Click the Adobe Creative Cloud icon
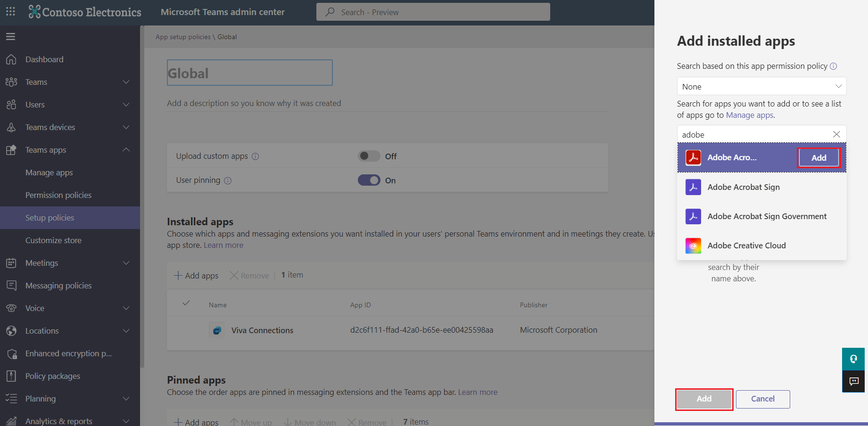The height and width of the screenshot is (426, 868). tap(693, 246)
